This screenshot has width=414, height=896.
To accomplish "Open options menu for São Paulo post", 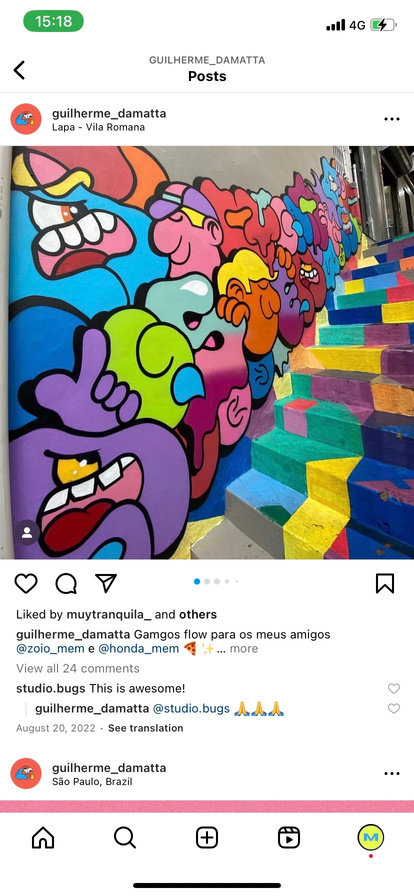I will 392,774.
